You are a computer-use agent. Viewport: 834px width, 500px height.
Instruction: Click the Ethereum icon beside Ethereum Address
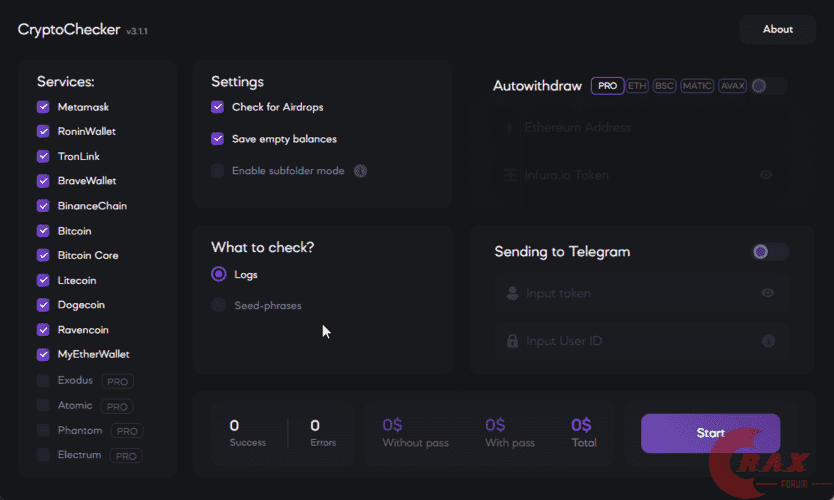click(x=510, y=128)
